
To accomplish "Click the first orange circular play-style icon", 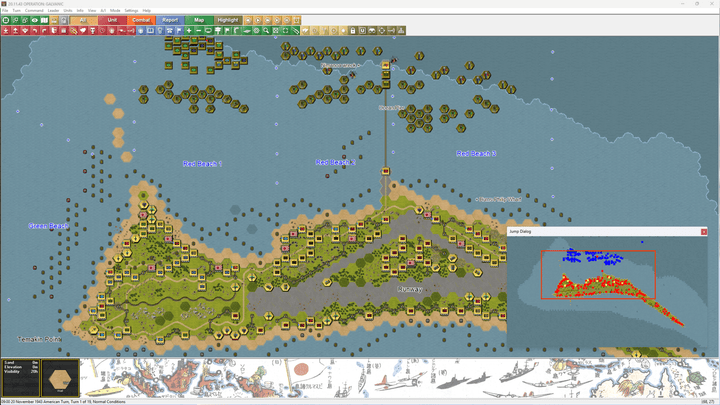I will tap(248, 20).
